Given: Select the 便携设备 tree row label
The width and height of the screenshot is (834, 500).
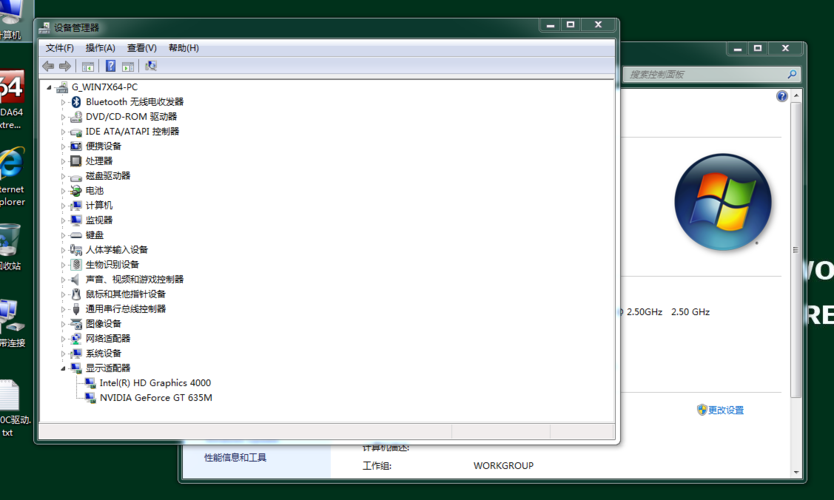Looking at the screenshot, I should [x=104, y=146].
